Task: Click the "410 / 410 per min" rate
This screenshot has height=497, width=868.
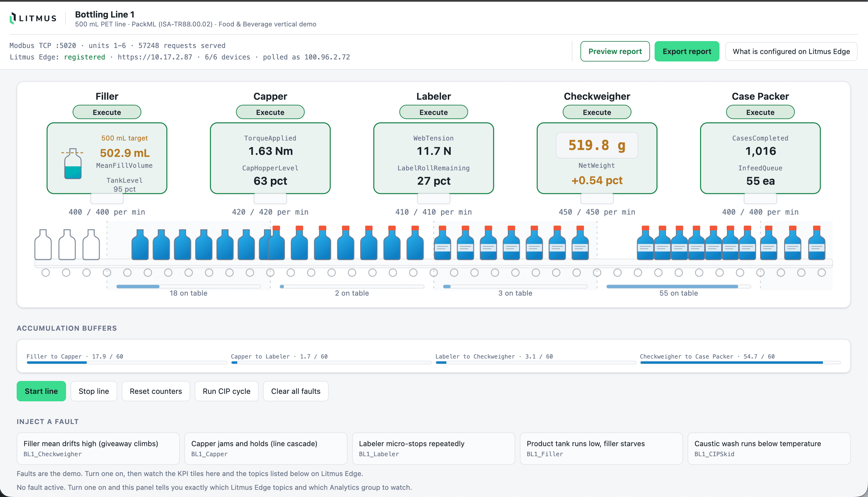Action: point(434,212)
